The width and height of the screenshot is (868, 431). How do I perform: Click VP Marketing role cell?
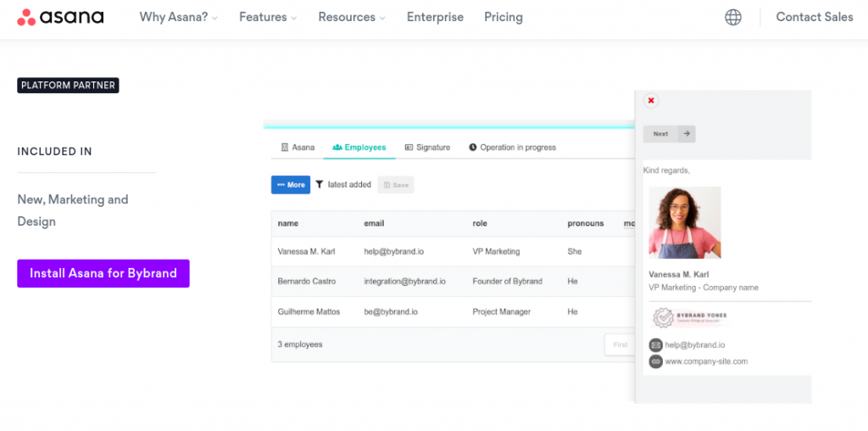(x=496, y=251)
